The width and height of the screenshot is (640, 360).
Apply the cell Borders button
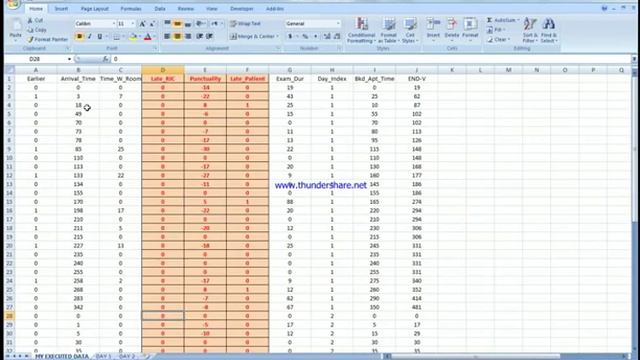click(117, 37)
